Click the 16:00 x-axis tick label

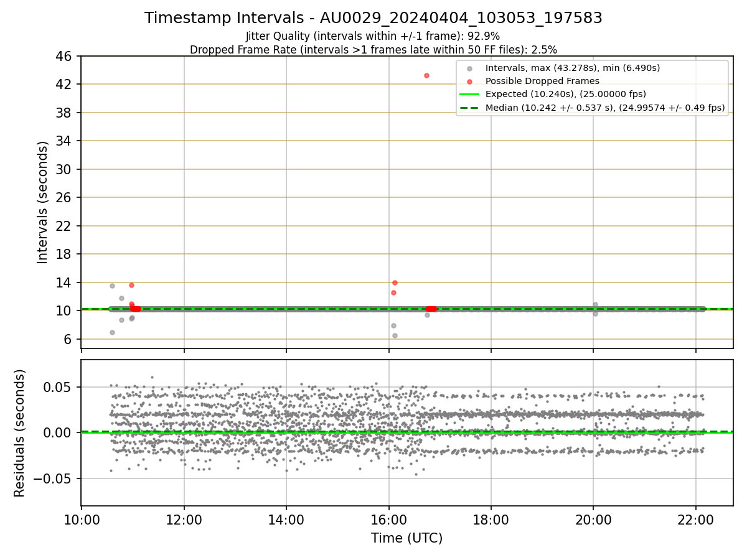(388, 520)
